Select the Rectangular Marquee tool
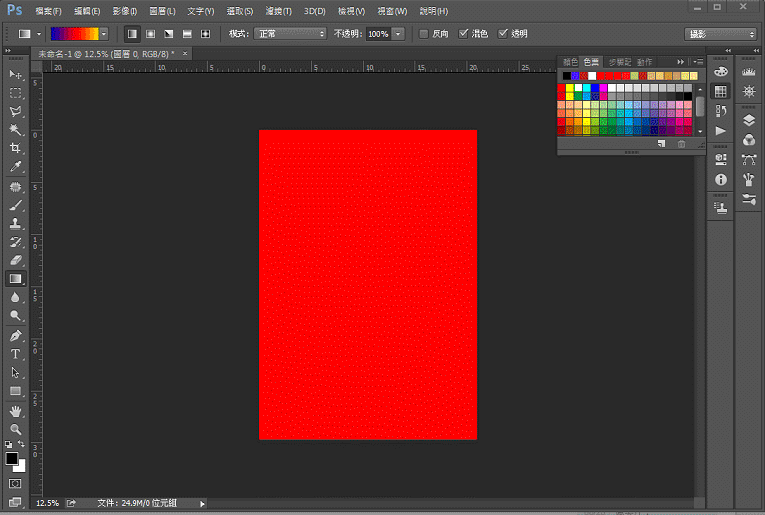 click(x=15, y=93)
